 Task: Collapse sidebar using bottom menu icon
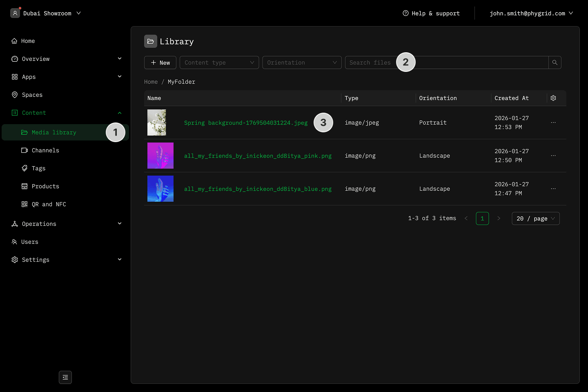click(65, 377)
